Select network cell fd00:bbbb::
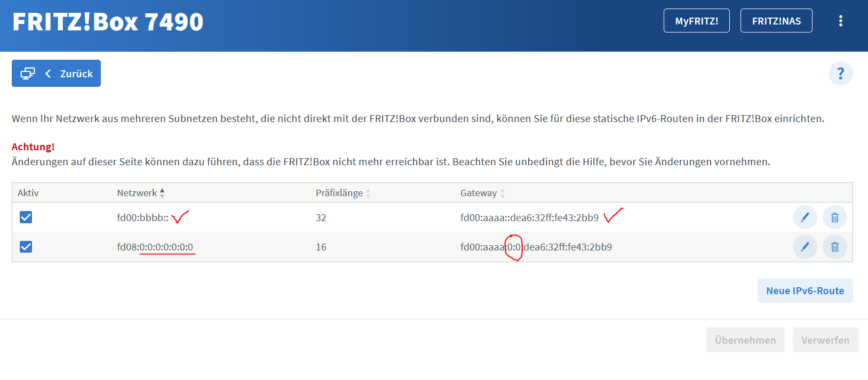 click(142, 217)
